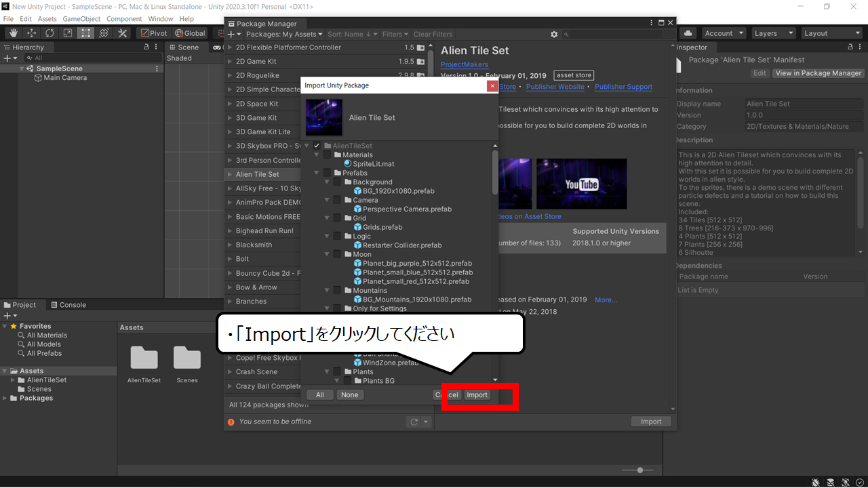The width and height of the screenshot is (868, 488).
Task: Open the cloud services icon
Action: tap(688, 33)
